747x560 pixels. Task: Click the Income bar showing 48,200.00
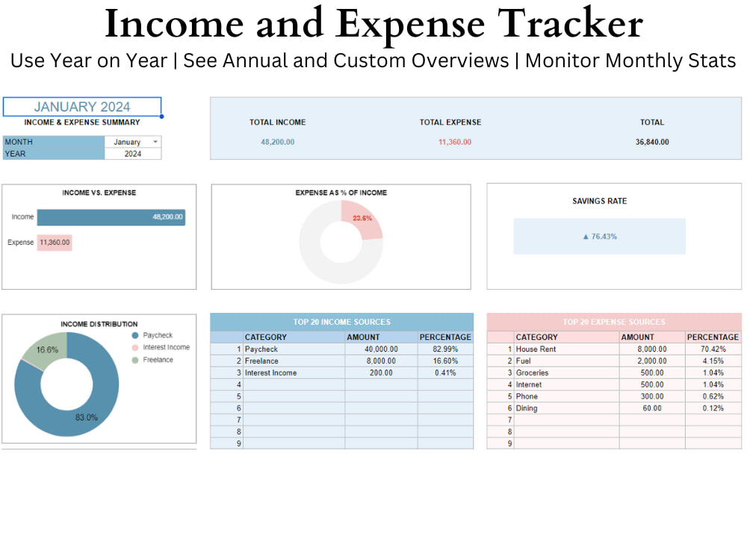[x=111, y=217]
